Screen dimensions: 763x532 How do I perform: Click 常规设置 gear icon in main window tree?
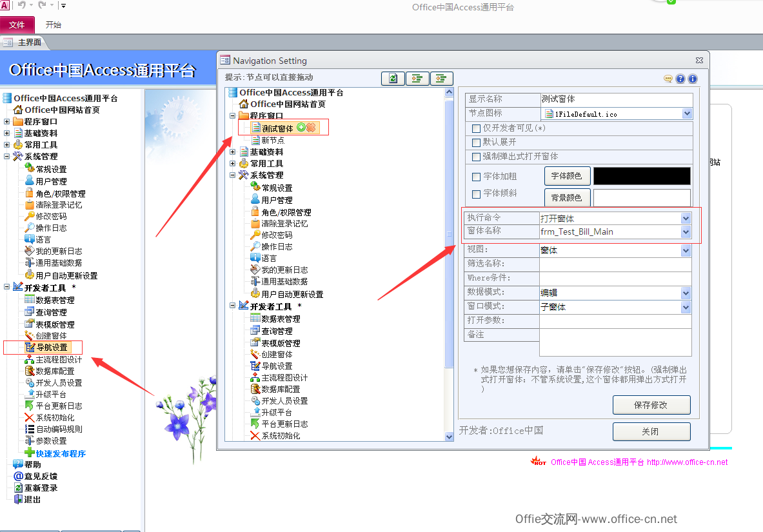(x=30, y=168)
